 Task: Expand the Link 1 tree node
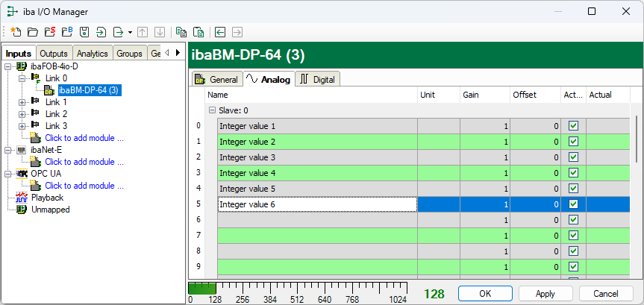22,102
